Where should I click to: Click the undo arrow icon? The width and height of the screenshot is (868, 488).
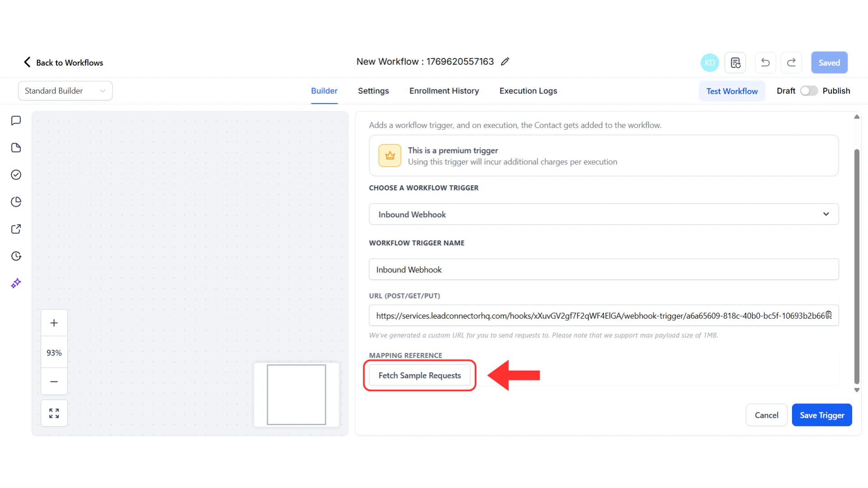pos(765,62)
